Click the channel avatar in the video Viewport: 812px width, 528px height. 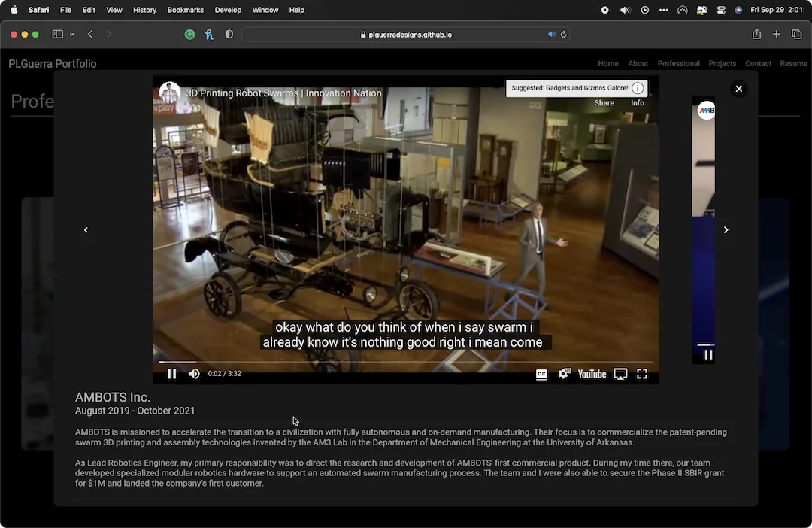[x=169, y=93]
